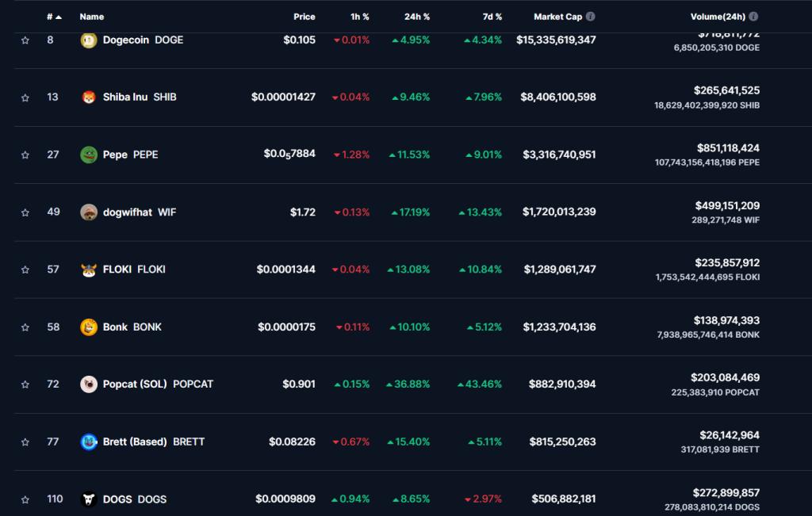
Task: Sort the table by the Price column
Action: 304,16
